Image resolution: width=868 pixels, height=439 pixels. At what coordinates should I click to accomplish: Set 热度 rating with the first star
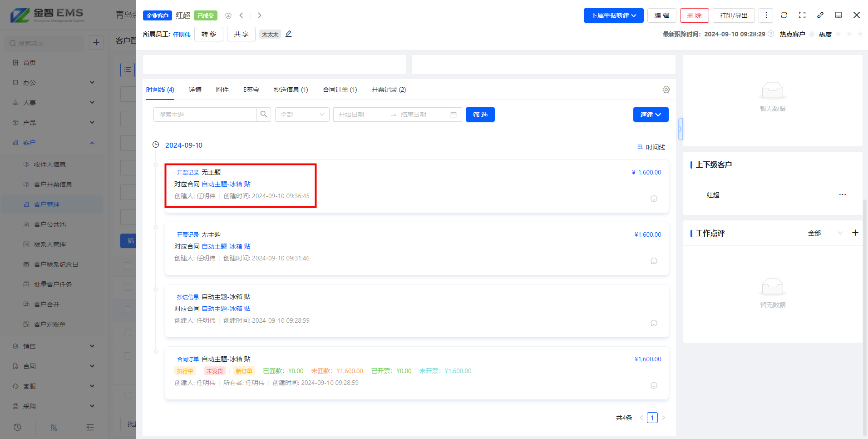pos(838,35)
